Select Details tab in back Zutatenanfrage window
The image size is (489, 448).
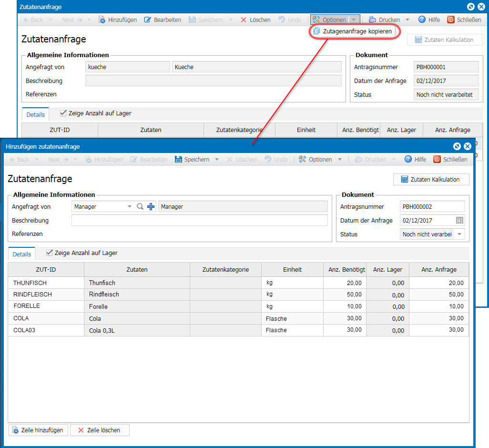click(x=36, y=114)
